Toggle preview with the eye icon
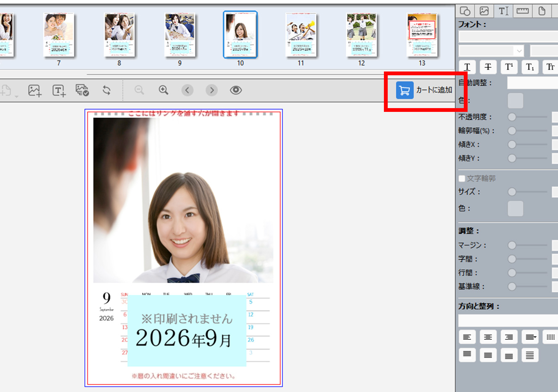Image resolution: width=558 pixels, height=392 pixels. (236, 90)
